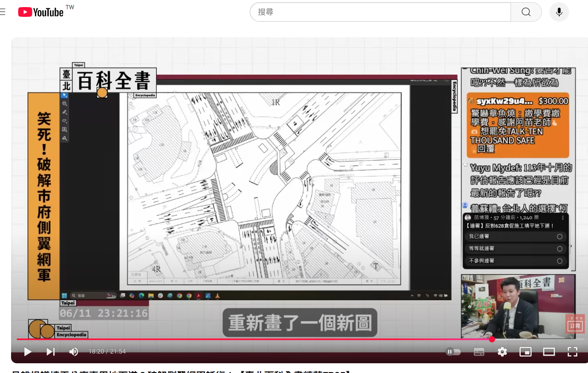Click the Edge icon in recorded taskbar
Image resolution: width=588 pixels, height=373 pixels.
[141, 295]
